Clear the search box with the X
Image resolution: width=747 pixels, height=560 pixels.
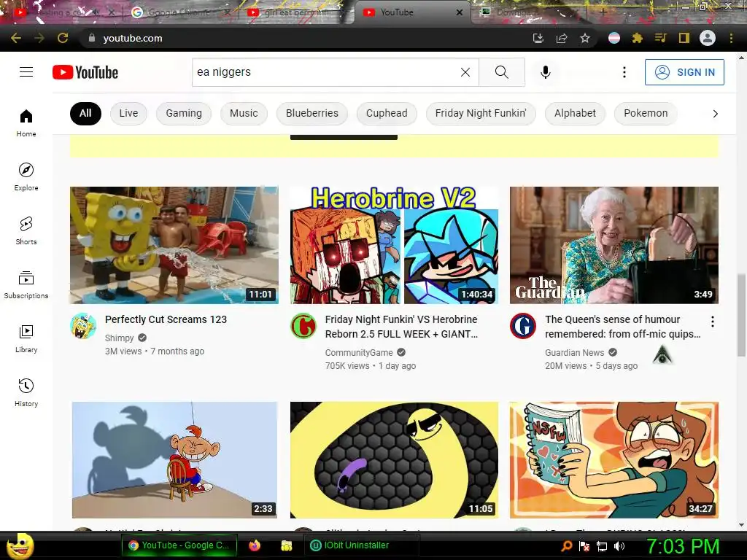[465, 72]
